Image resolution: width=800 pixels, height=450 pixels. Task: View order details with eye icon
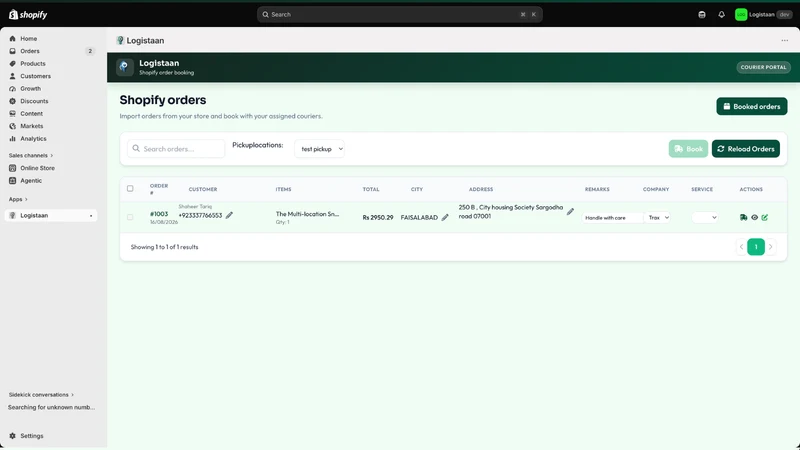tap(755, 217)
